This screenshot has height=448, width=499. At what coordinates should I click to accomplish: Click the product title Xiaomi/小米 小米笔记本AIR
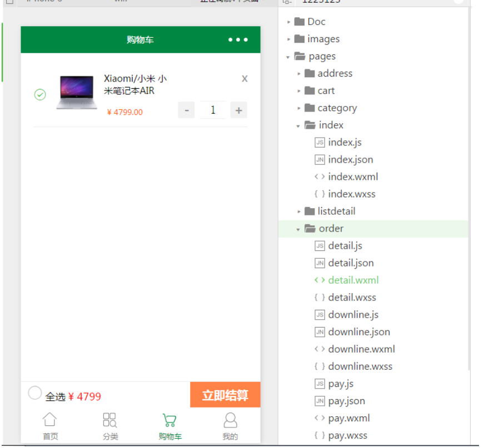tap(135, 84)
